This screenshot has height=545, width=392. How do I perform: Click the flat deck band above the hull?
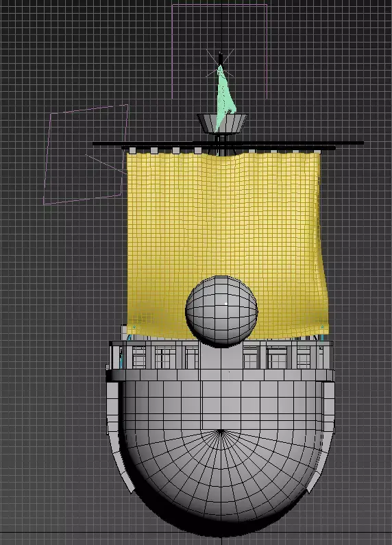220,375
